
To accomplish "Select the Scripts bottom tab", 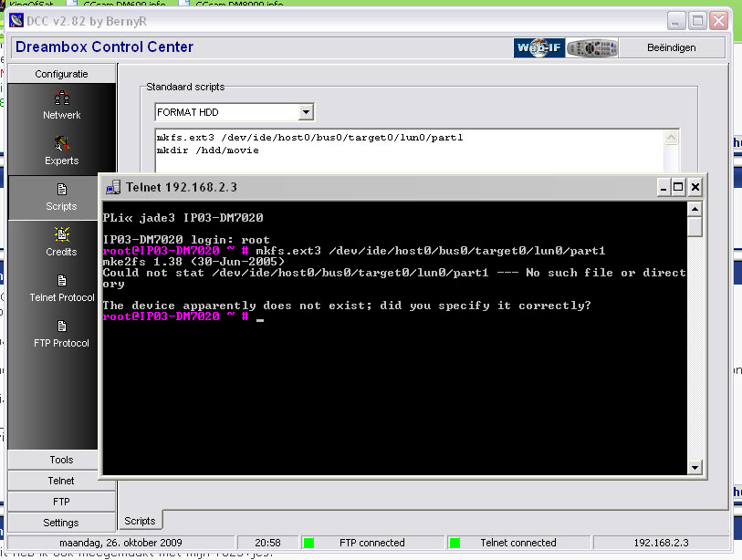I will point(140,521).
